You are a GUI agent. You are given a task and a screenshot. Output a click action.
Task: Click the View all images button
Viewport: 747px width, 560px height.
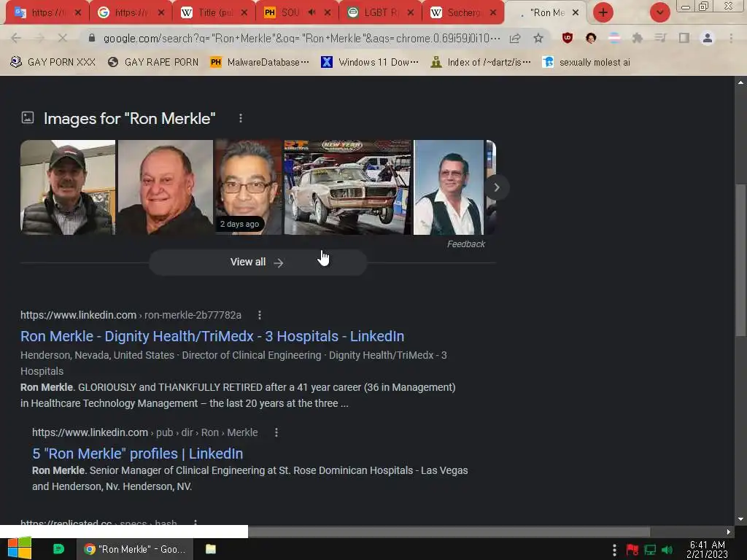pos(258,262)
